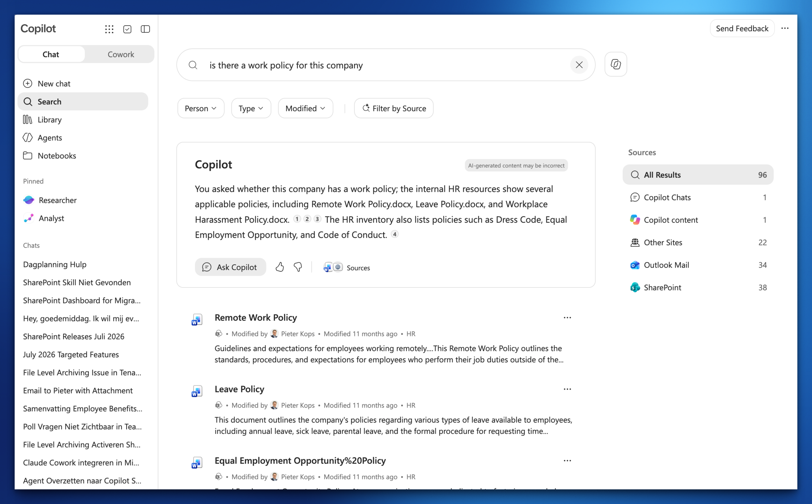Screen dimensions: 812x504
Task: Open citation 1 in Copilot answer
Action: coord(297,219)
